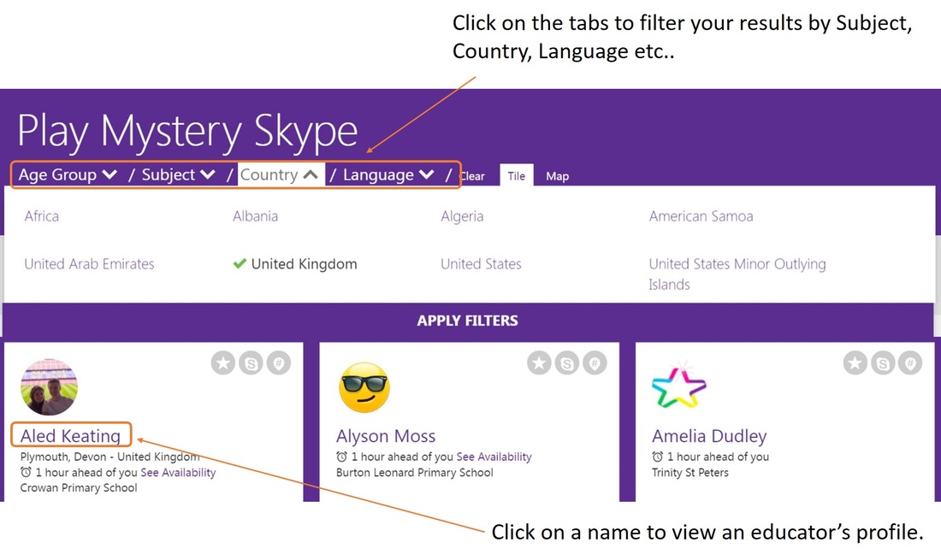Click the hashtag icon on Alyson Moss's card
The height and width of the screenshot is (560, 941).
click(x=595, y=363)
